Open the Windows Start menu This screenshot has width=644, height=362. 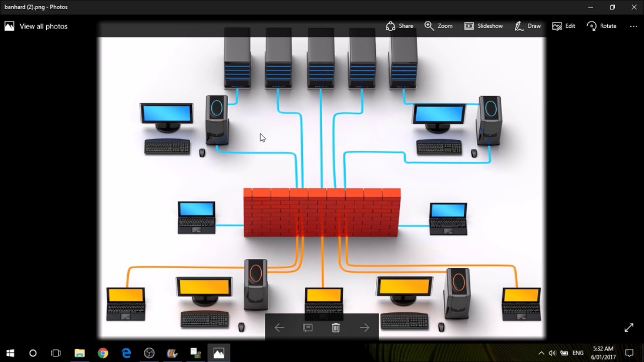[10, 353]
